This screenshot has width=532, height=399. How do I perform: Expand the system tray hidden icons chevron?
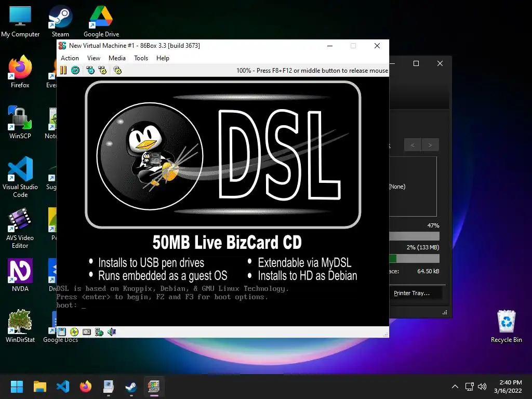coord(455,387)
